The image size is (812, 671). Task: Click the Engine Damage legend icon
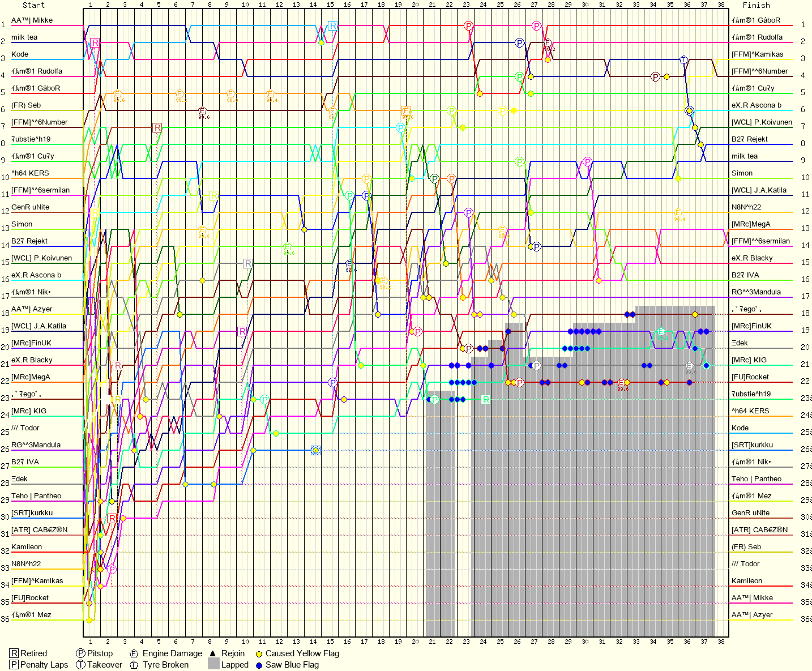134,653
